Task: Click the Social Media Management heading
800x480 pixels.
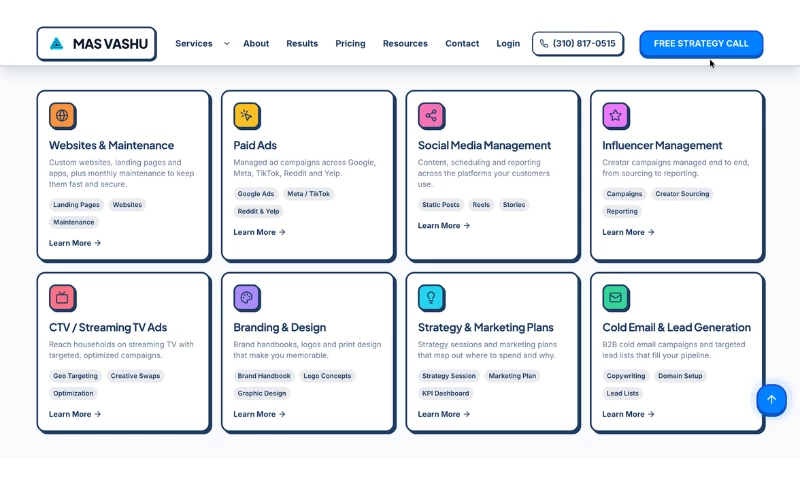Action: [484, 145]
